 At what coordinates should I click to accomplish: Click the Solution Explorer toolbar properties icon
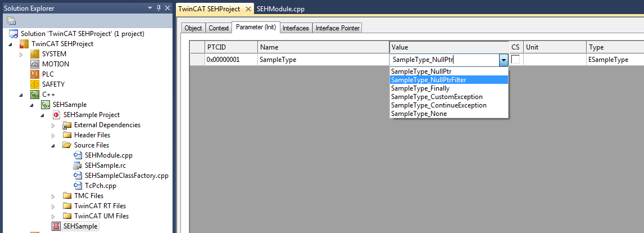(x=11, y=21)
